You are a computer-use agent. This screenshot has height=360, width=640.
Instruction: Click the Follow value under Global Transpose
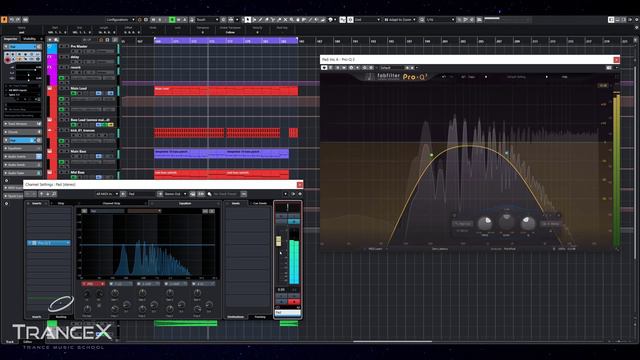click(x=230, y=32)
